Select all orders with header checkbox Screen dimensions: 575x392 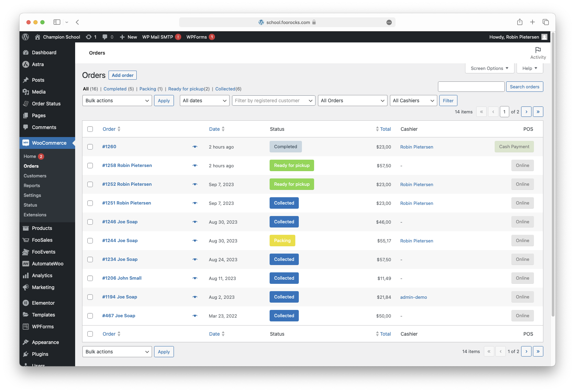90,129
